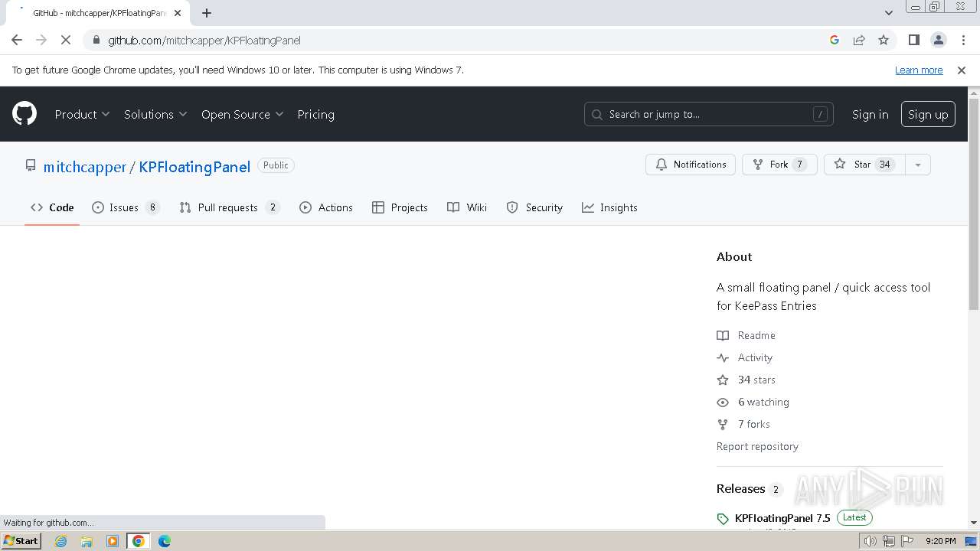980x551 pixels.
Task: Bookmark this tab with the star icon
Action: (x=884, y=40)
